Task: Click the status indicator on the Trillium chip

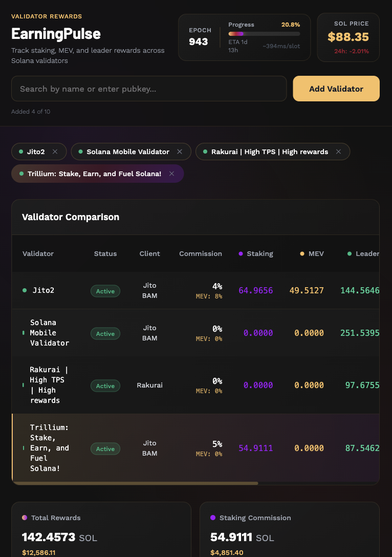Action: click(x=21, y=174)
